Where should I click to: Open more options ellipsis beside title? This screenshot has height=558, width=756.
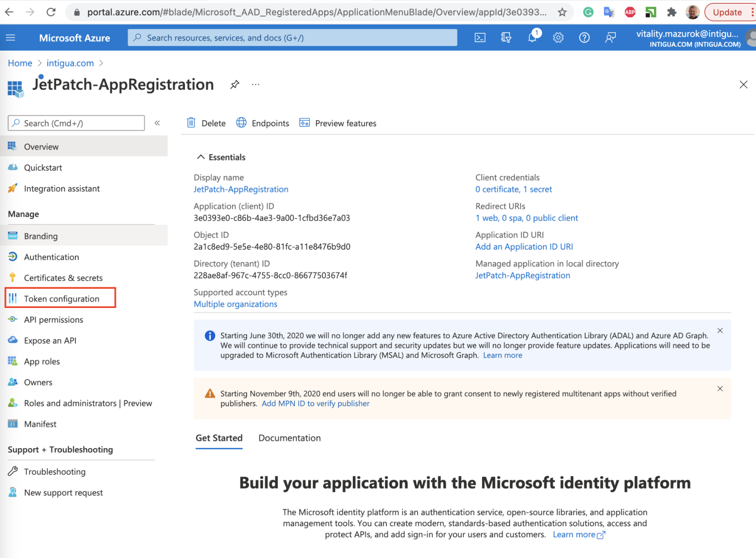point(256,84)
